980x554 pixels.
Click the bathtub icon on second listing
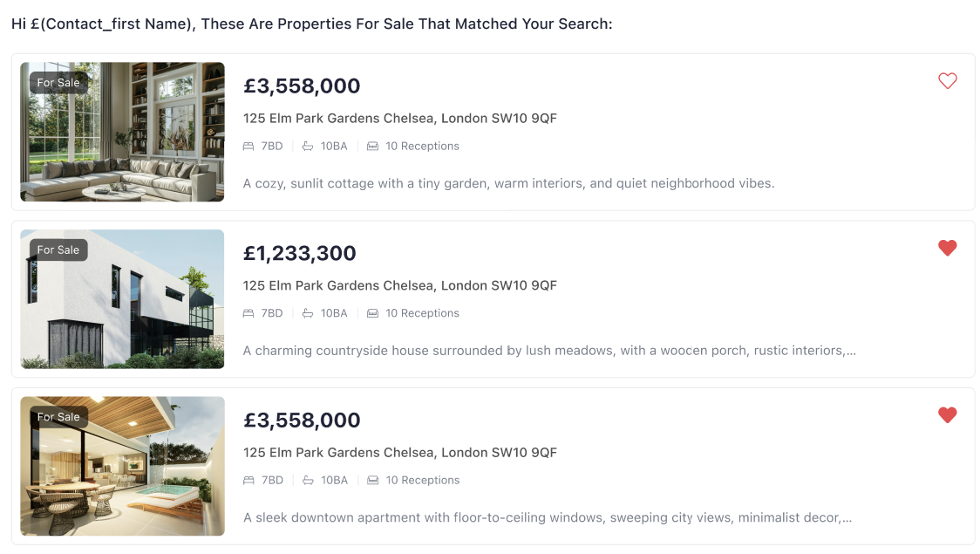point(308,313)
